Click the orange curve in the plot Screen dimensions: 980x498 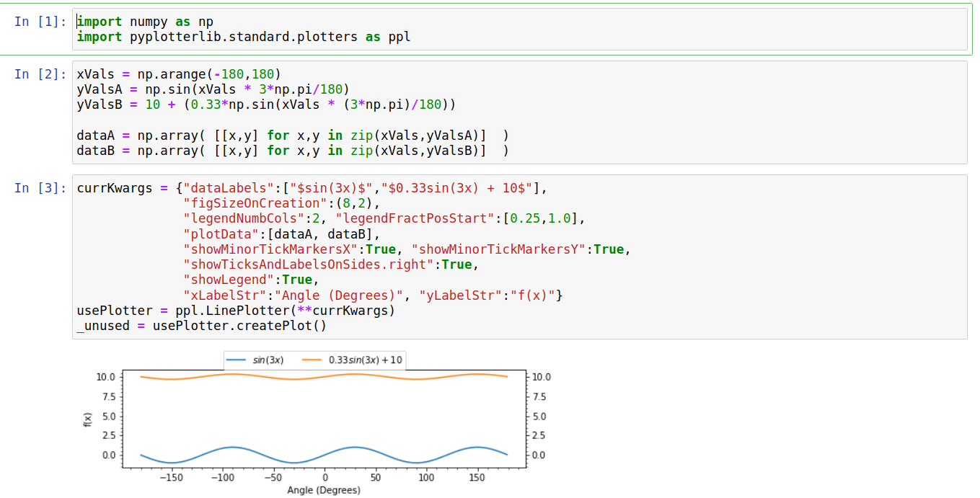tap(325, 376)
